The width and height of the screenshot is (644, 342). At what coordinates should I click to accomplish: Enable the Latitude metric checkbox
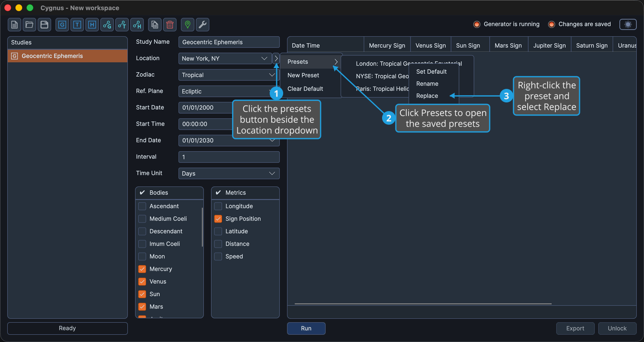[218, 231]
